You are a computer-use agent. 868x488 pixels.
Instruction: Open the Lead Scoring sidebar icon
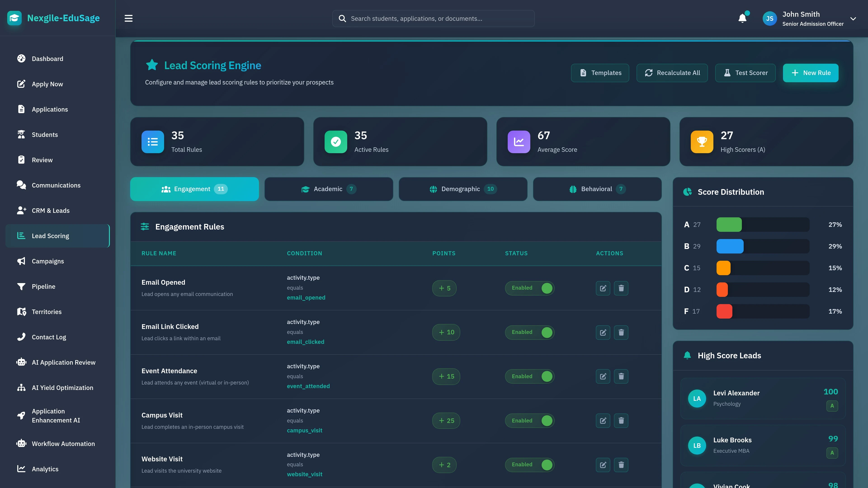click(x=21, y=236)
